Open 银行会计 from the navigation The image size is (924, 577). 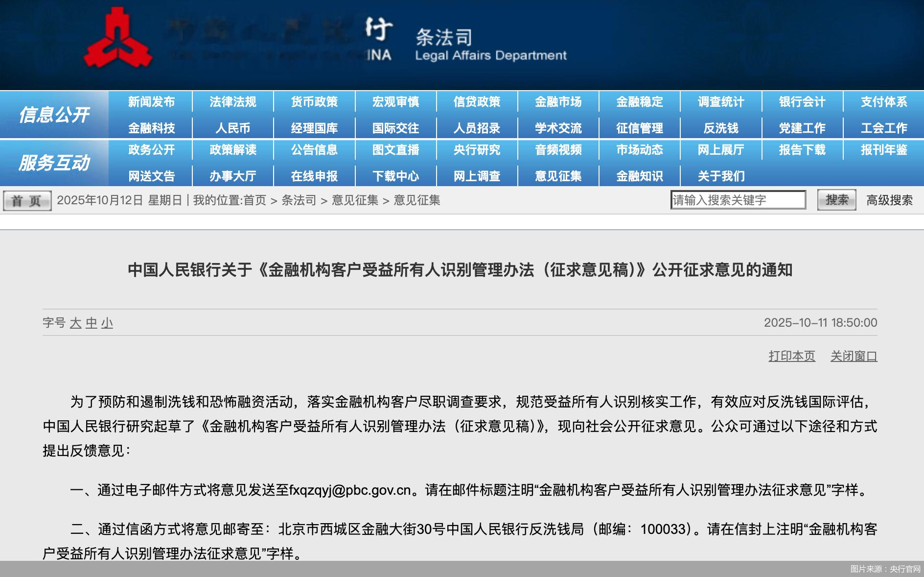802,102
